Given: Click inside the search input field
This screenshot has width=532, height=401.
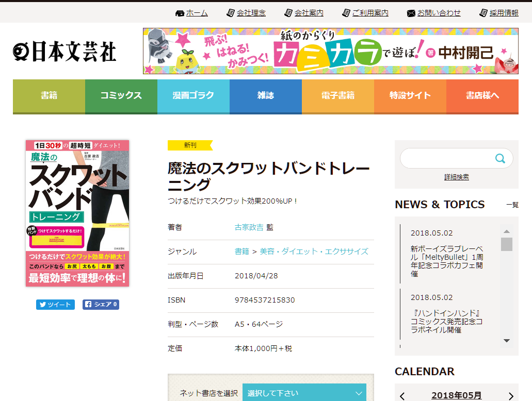Looking at the screenshot, I should [447, 158].
